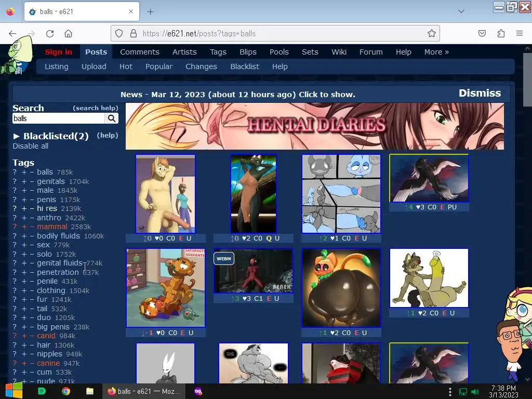
Task: Go to the Artists page
Action: point(184,52)
